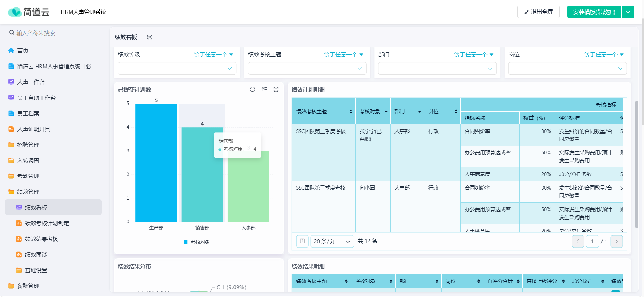Toggle 考核对象 legend item under chart
The width and height of the screenshot is (644, 297).
click(197, 242)
